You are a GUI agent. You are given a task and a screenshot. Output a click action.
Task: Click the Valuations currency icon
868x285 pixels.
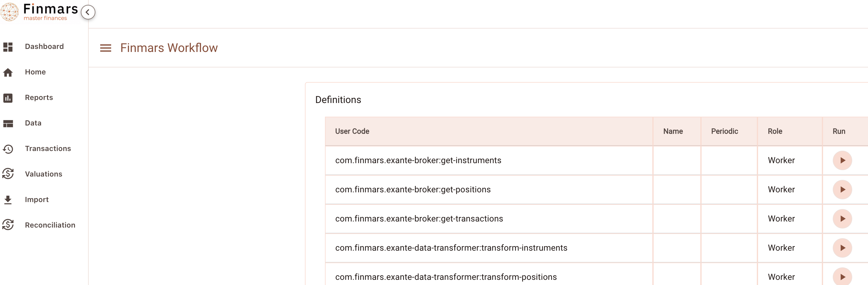point(8,174)
